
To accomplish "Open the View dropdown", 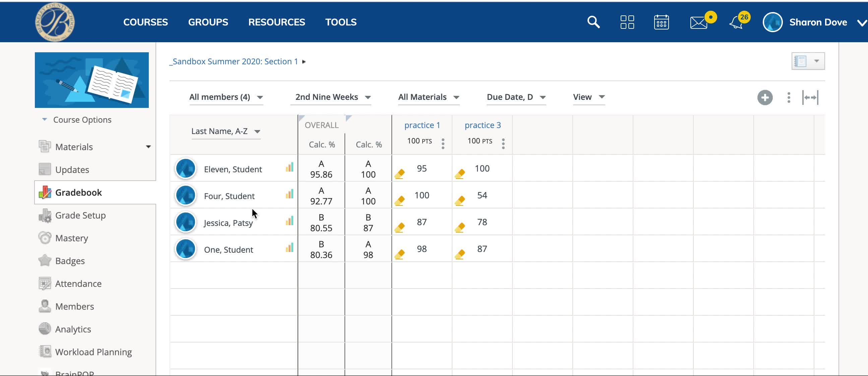I will pyautogui.click(x=589, y=98).
